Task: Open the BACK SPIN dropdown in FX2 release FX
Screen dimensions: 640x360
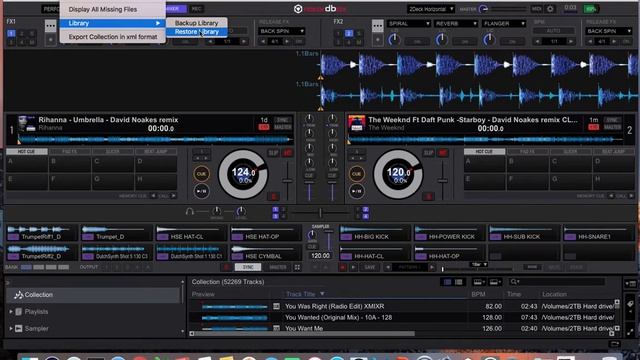Action: tap(608, 31)
